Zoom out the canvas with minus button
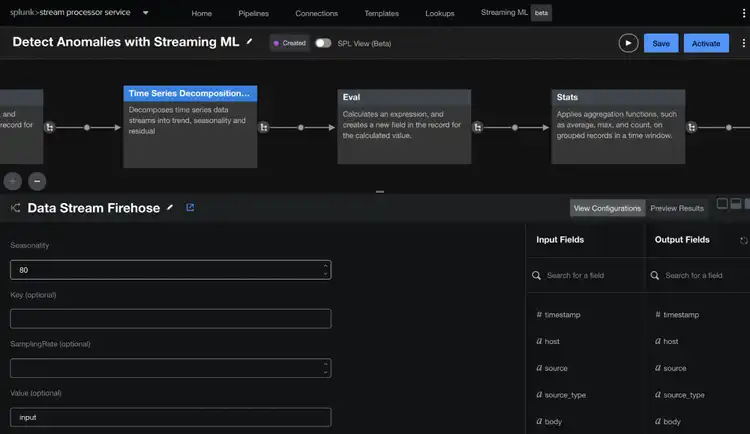This screenshot has width=750, height=434. (x=37, y=181)
